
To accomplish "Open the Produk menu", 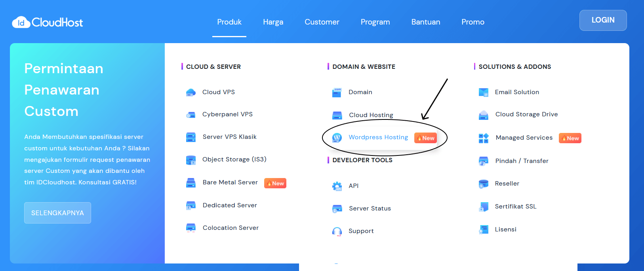I will (x=229, y=22).
